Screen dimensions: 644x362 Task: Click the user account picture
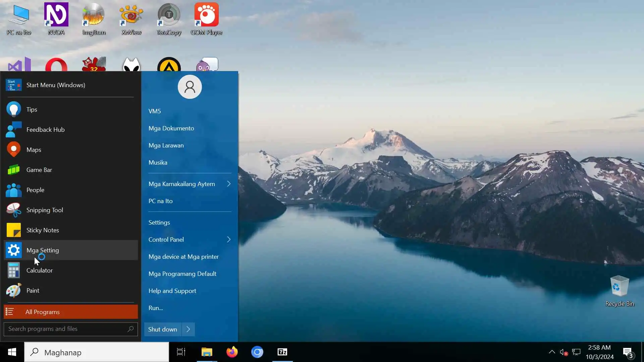[190, 87]
